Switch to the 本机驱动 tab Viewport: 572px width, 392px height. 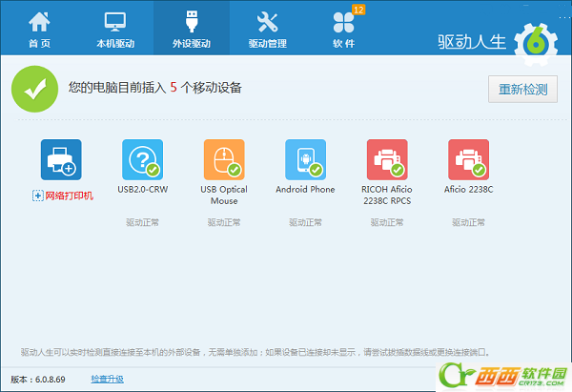click(x=115, y=29)
